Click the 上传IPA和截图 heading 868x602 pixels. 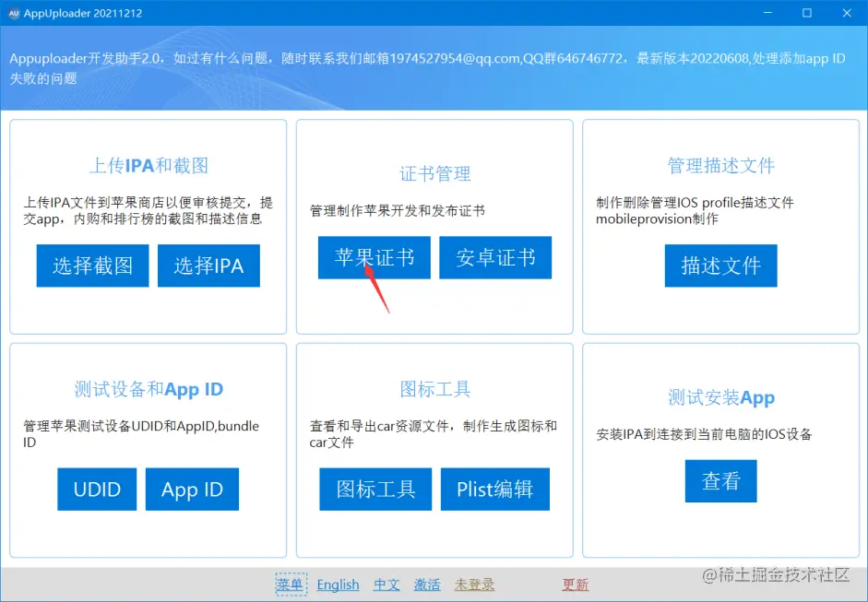pos(149,165)
